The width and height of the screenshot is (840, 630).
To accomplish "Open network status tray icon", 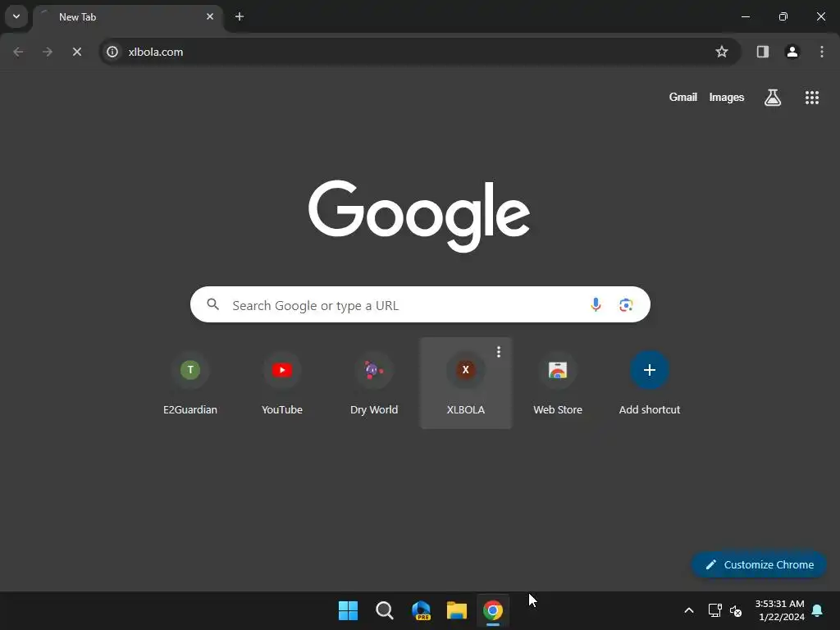I will tap(714, 610).
